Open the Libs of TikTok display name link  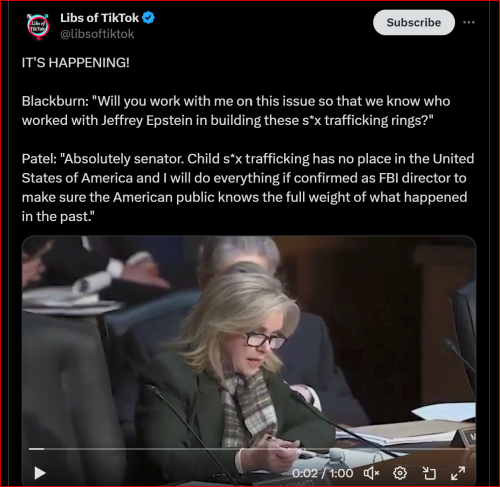[x=99, y=18]
